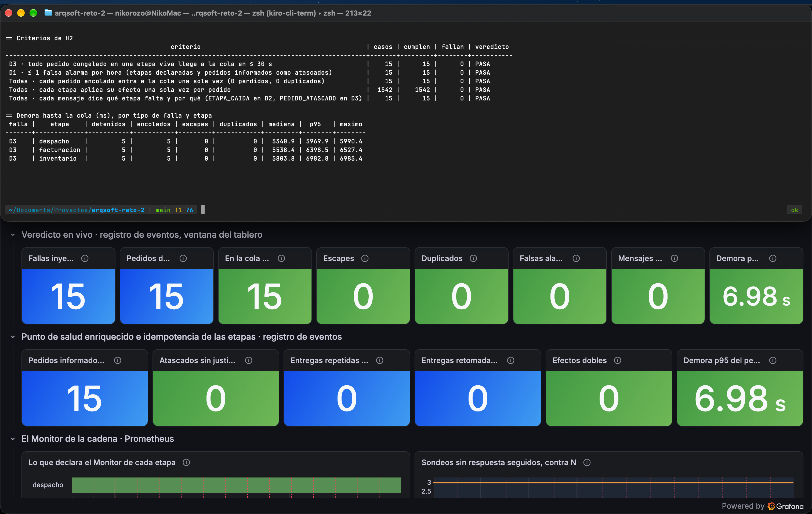This screenshot has height=514, width=812.
Task: Click the terminal value 6982.8
Action: (x=317, y=158)
